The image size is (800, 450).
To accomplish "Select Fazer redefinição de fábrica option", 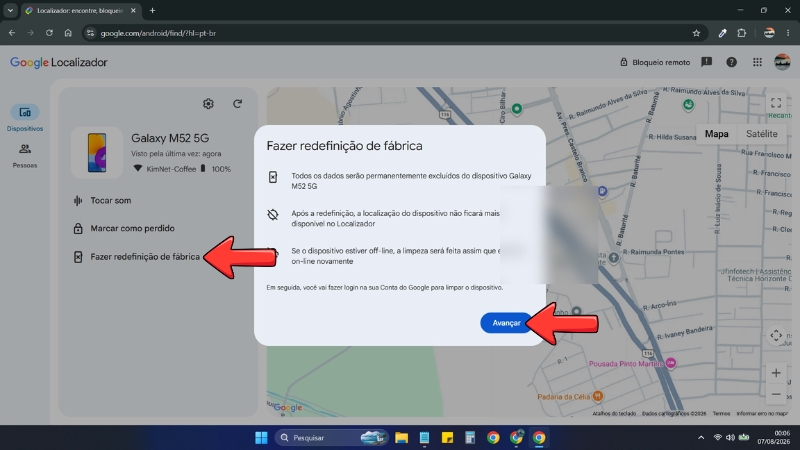I will pos(145,257).
